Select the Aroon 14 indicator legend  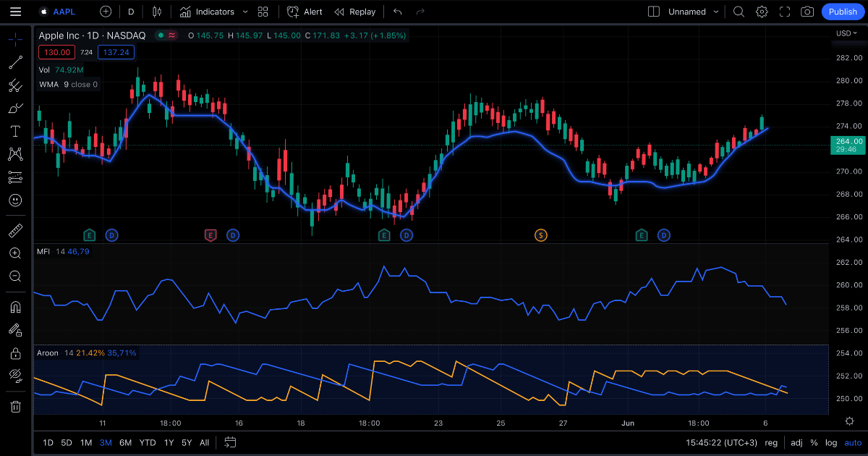point(86,353)
